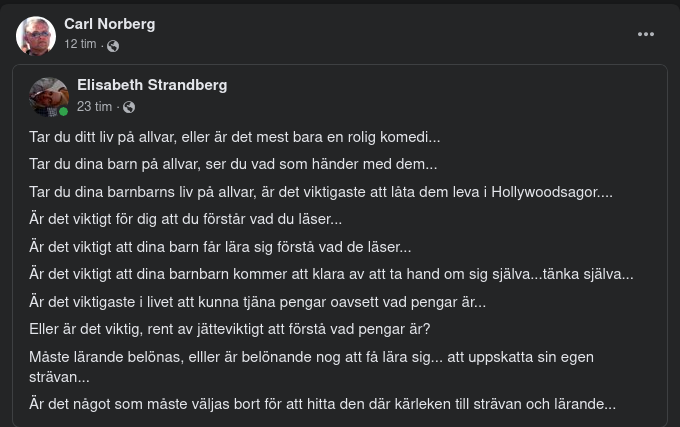
Task: Open Carl Norberg's profile picture
Action: [x=36, y=35]
